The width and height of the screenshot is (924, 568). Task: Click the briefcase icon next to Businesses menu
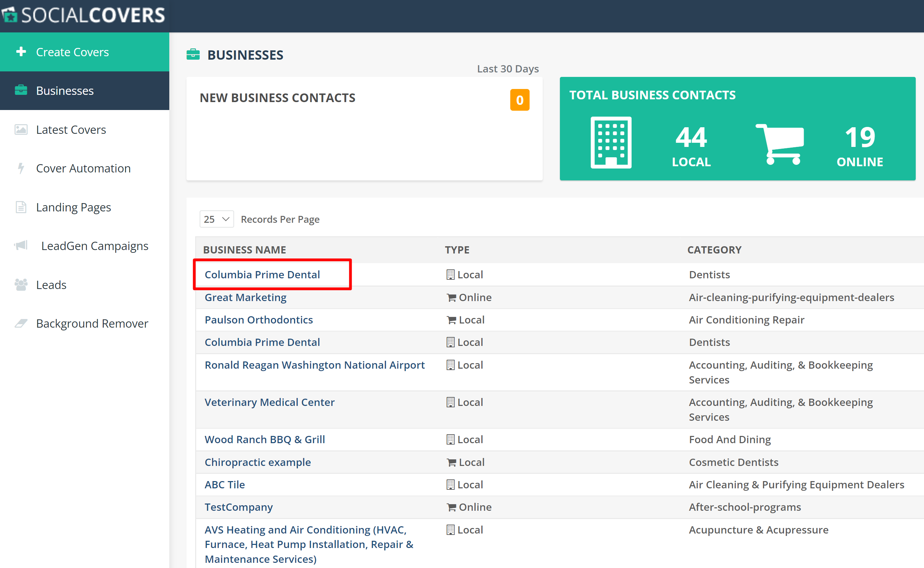click(21, 91)
